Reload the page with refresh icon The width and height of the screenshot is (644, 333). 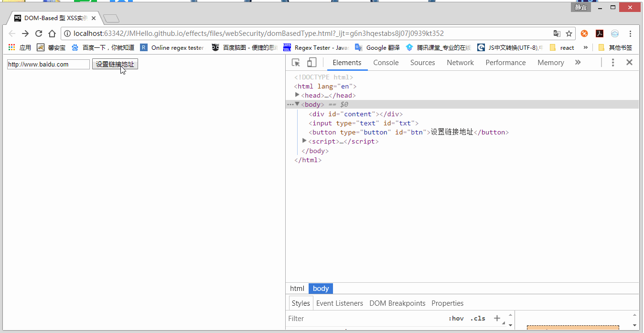(39, 33)
